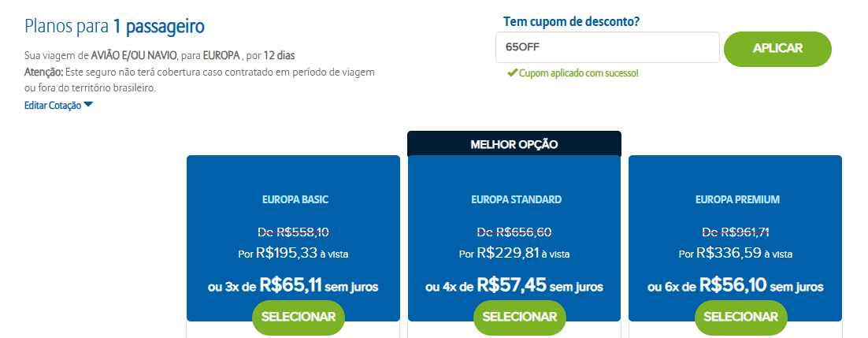Click the 3x de R$65,11 installment offer
The image size is (868, 338).
click(293, 286)
